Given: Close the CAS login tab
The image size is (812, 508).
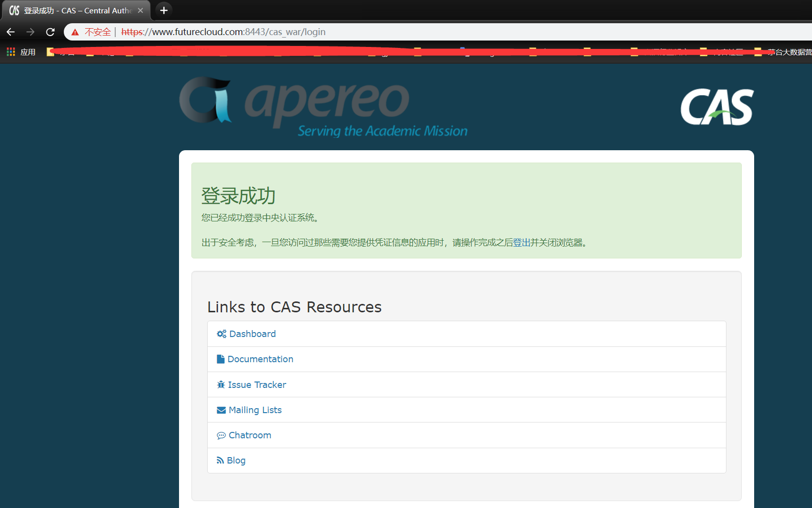Looking at the screenshot, I should pyautogui.click(x=140, y=10).
